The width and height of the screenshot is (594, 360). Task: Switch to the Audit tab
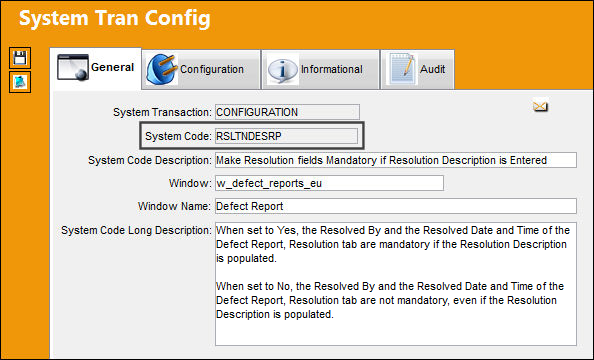click(418, 70)
